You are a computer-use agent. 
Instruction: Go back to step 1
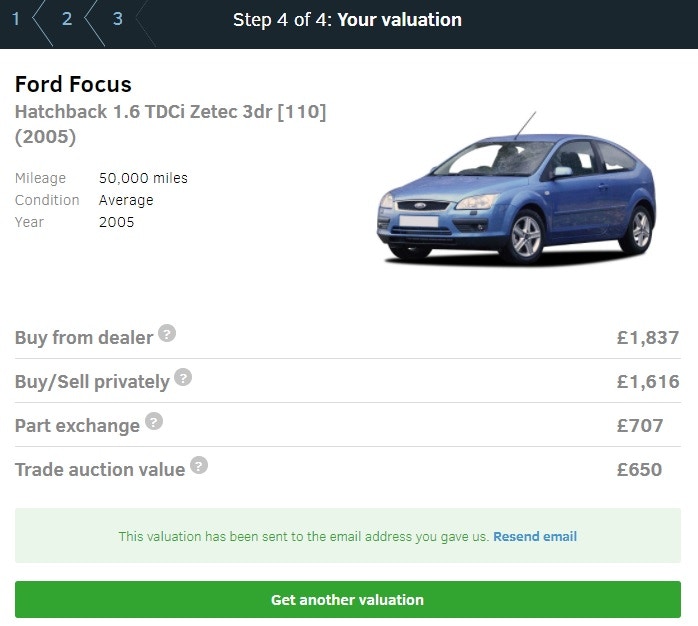(17, 19)
